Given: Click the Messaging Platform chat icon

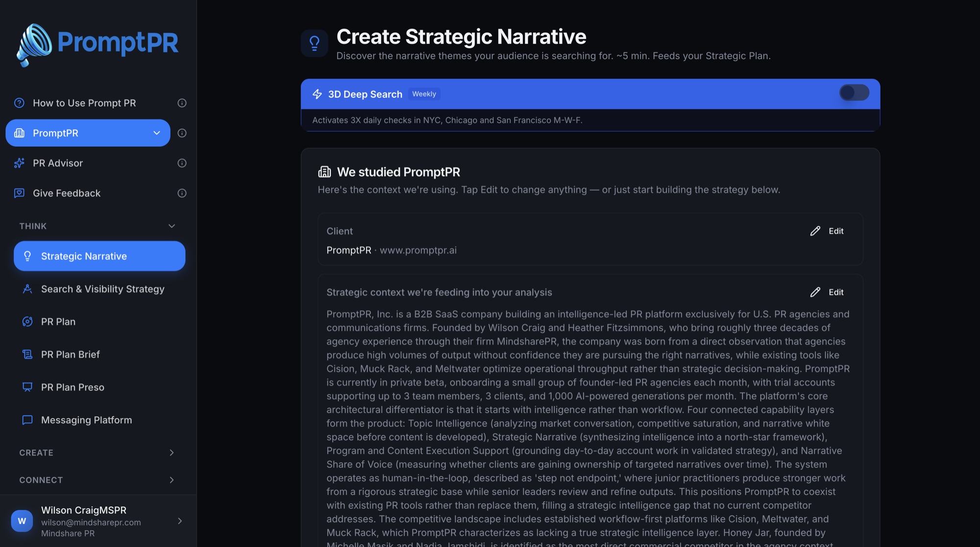Looking at the screenshot, I should click(27, 420).
